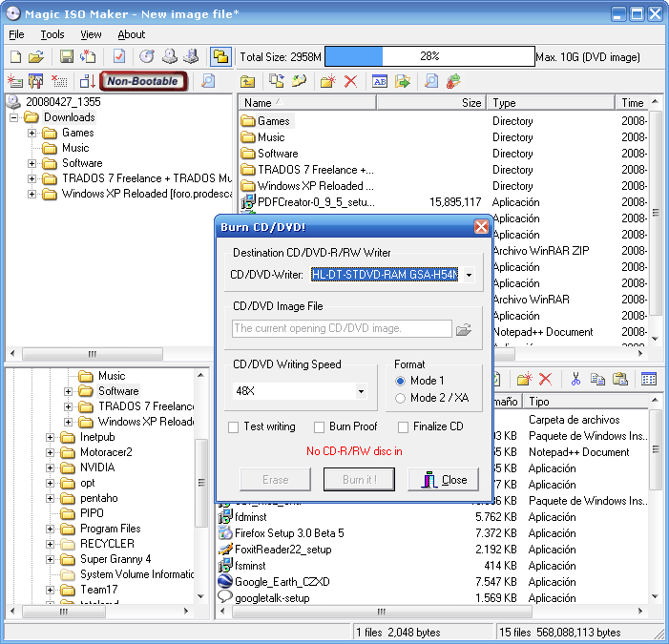Sort explorer list by Tipo column header

coord(586,402)
